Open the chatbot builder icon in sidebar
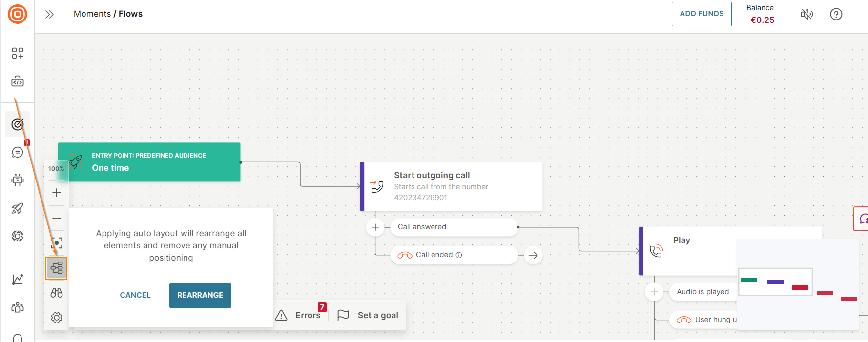 click(x=18, y=180)
